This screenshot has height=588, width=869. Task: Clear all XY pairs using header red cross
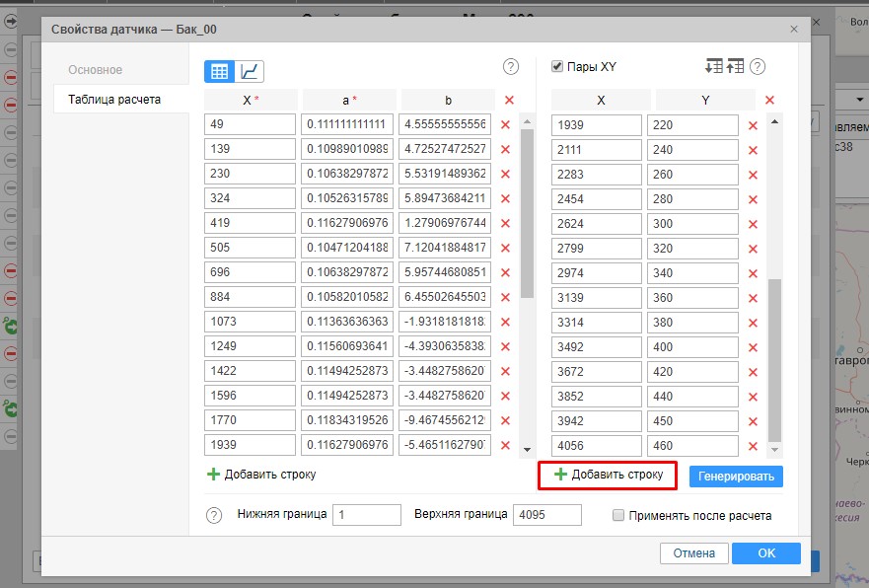[769, 100]
